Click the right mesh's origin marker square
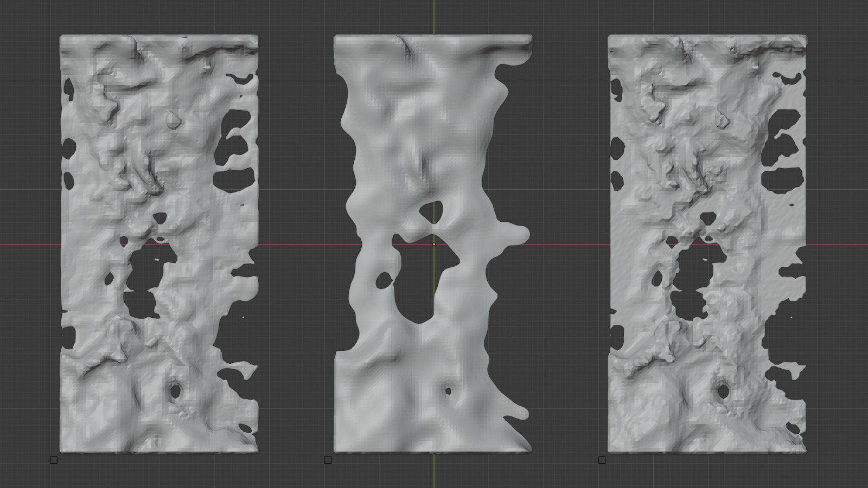The height and width of the screenshot is (488, 868). (x=602, y=460)
